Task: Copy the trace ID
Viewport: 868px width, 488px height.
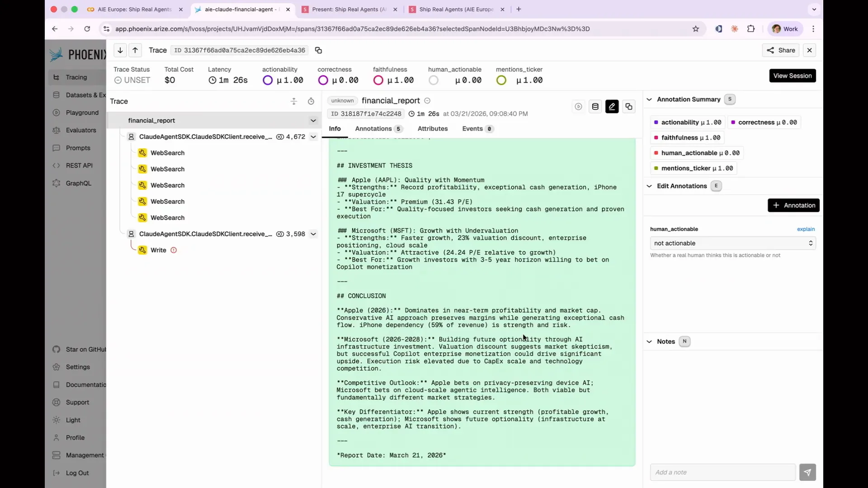Action: (318, 50)
